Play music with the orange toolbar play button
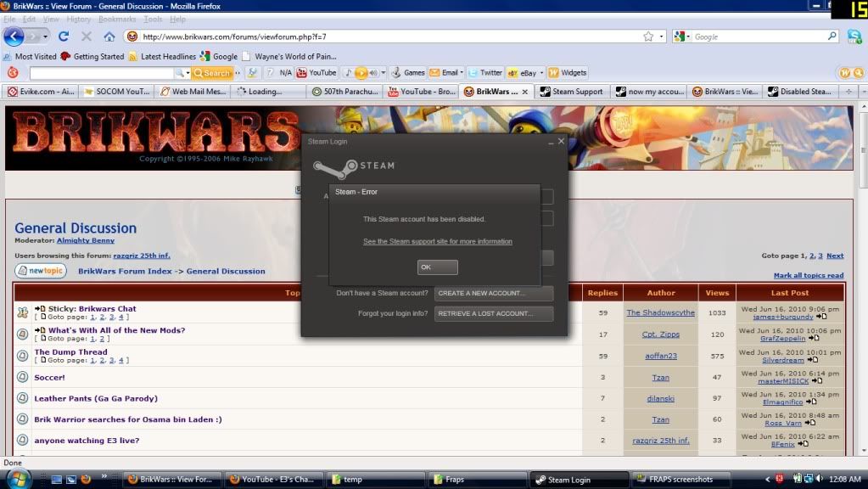The width and height of the screenshot is (868, 489). (x=361, y=72)
